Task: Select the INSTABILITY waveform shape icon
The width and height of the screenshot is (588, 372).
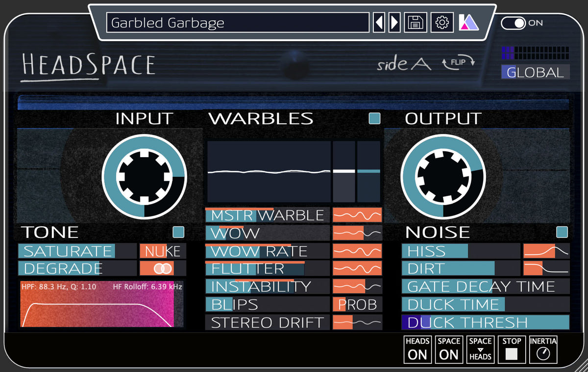Action: (x=357, y=286)
